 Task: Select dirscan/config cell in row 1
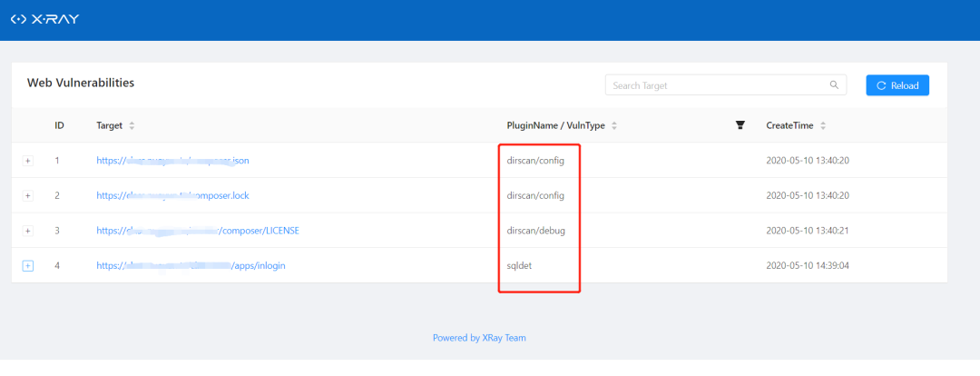coord(535,161)
